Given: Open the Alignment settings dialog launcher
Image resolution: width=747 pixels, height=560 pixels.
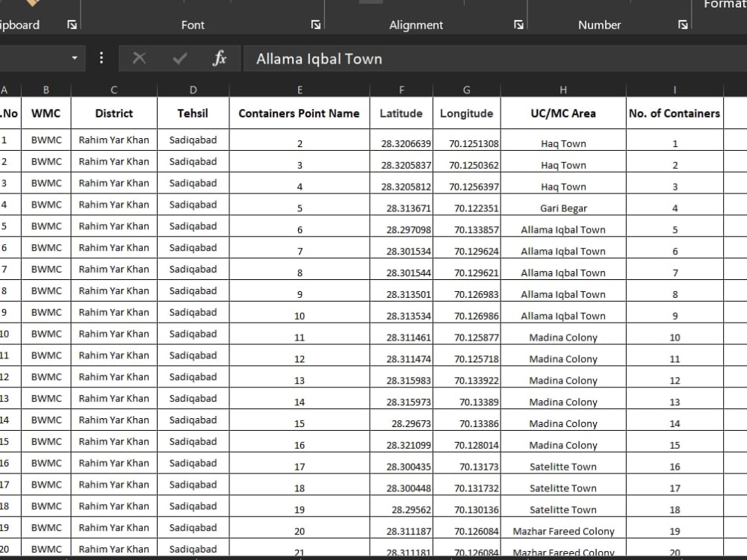Looking at the screenshot, I should click(x=519, y=25).
